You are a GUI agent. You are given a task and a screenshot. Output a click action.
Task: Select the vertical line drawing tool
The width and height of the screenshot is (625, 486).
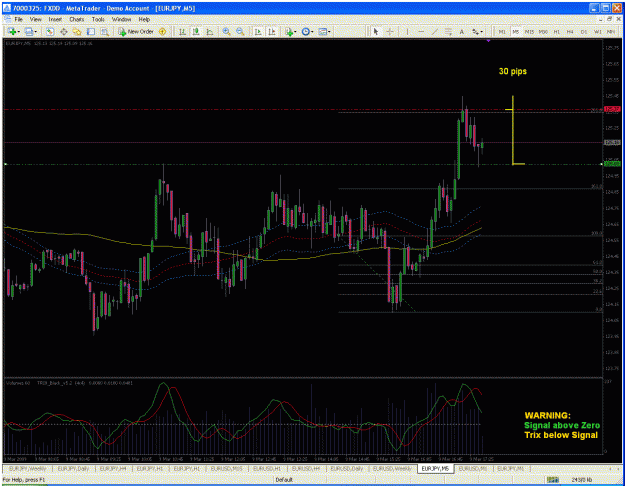coord(407,31)
